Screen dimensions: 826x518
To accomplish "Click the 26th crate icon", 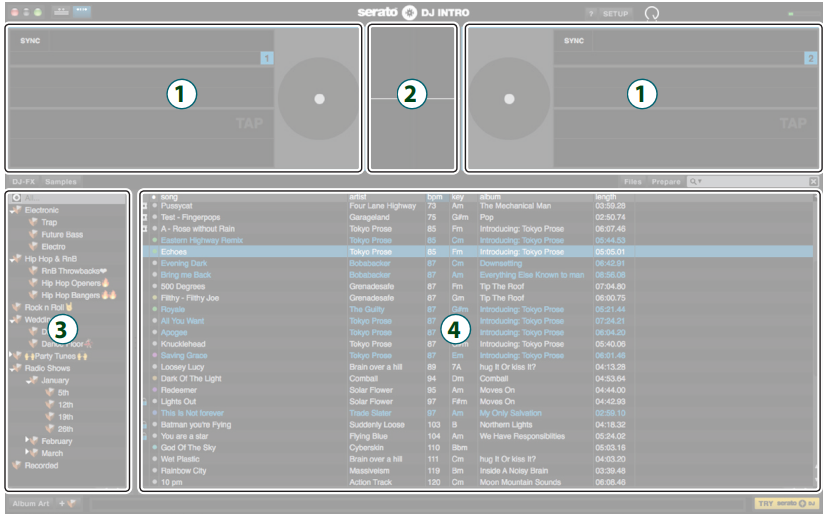I will coord(50,428).
